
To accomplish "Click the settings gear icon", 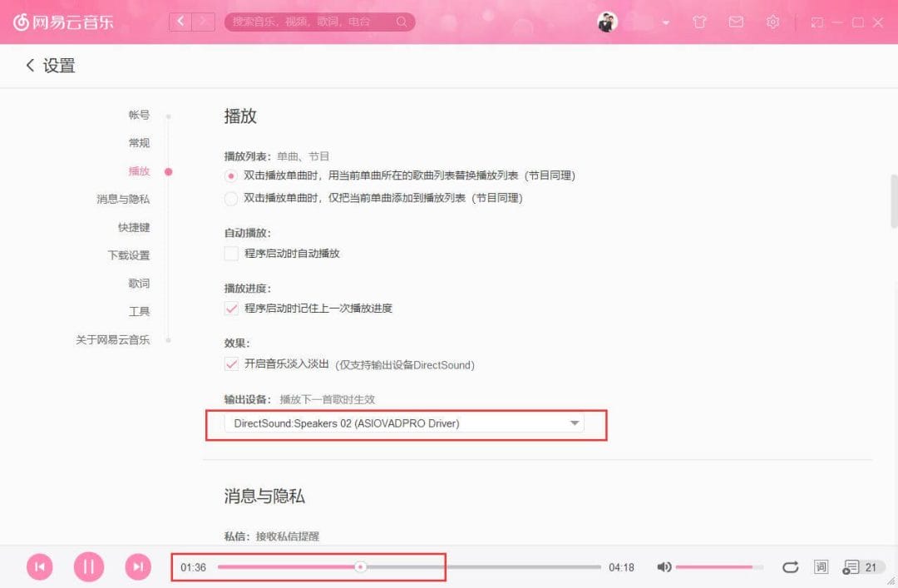I will point(772,22).
